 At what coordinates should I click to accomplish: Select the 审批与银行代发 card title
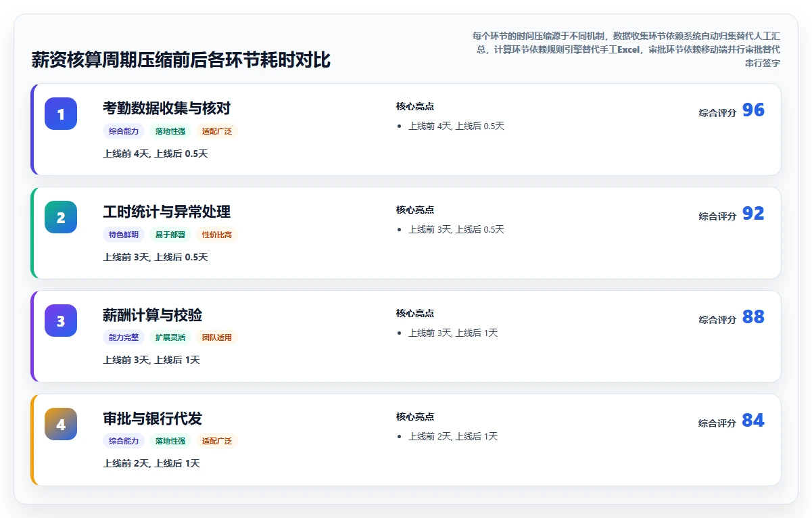pyautogui.click(x=153, y=419)
